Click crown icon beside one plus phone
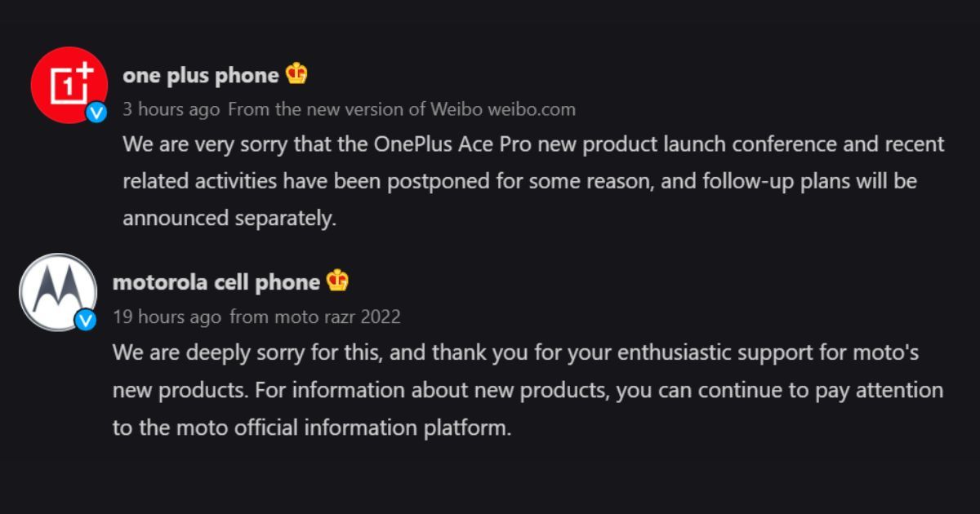 pyautogui.click(x=296, y=74)
